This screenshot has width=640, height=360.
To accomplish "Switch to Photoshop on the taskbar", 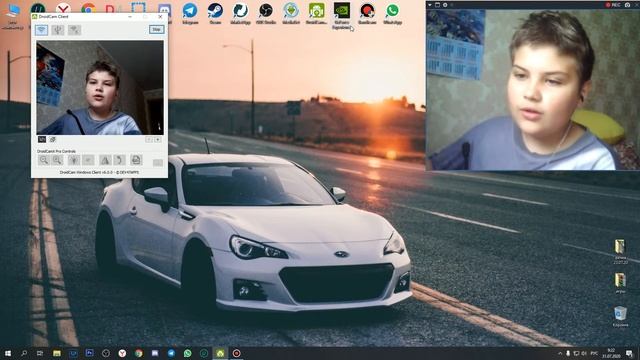I will (x=89, y=353).
